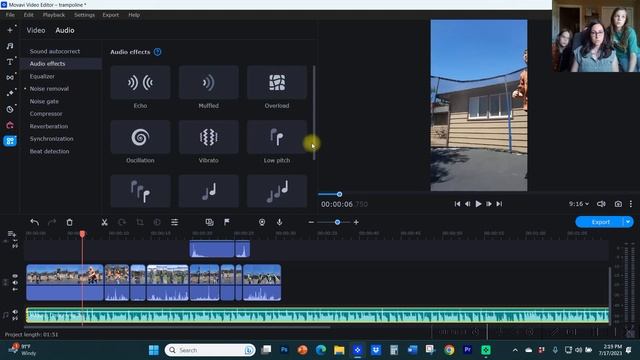
Task: Select Sound autocorrect in tools list
Action: [55, 51]
